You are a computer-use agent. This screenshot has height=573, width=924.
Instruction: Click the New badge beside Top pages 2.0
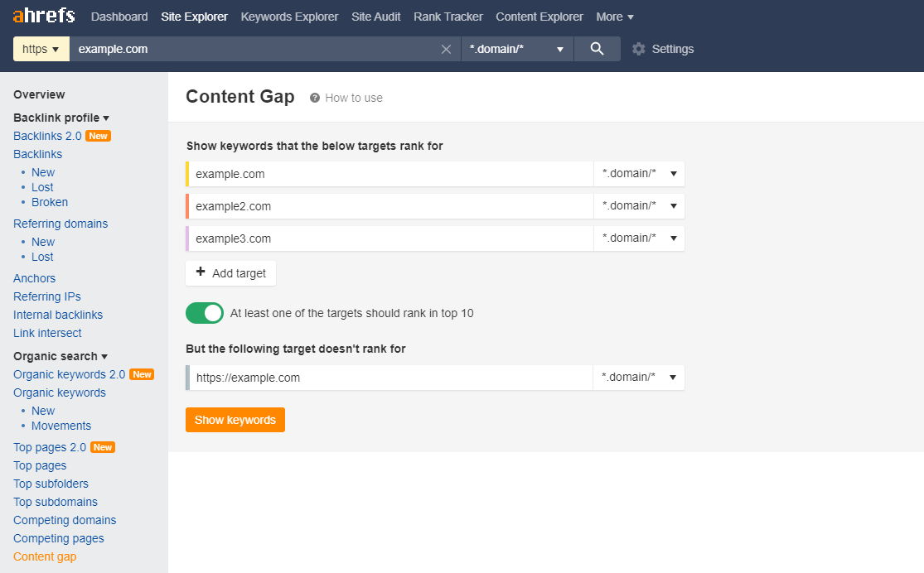click(103, 446)
